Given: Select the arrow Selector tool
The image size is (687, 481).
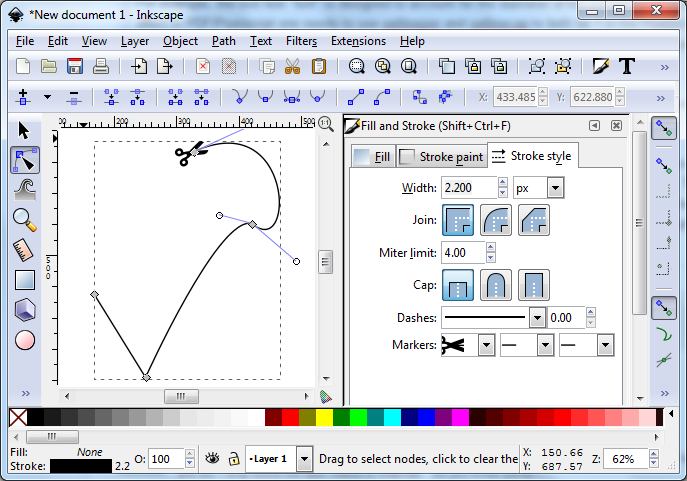Looking at the screenshot, I should tap(24, 131).
